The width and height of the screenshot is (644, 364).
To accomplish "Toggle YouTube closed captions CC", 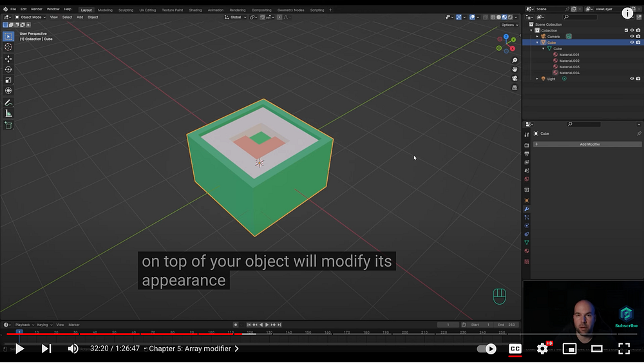I will (515, 349).
